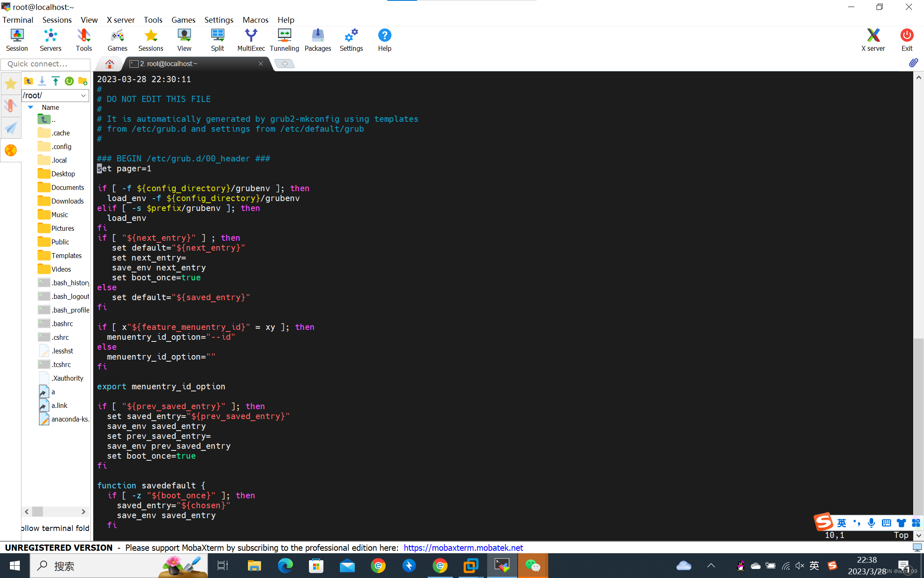Click the upload arrow icon in file panel
This screenshot has width=924, height=578.
coord(56,81)
